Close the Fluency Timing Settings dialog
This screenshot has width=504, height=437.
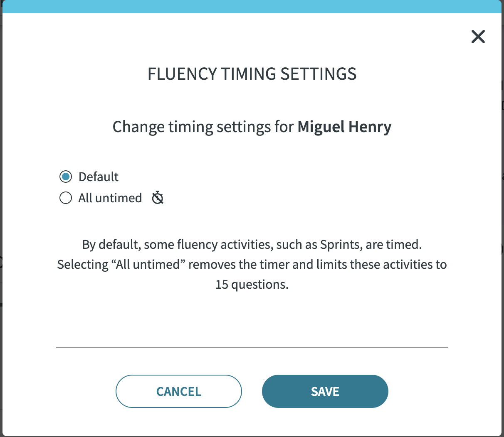pos(478,37)
